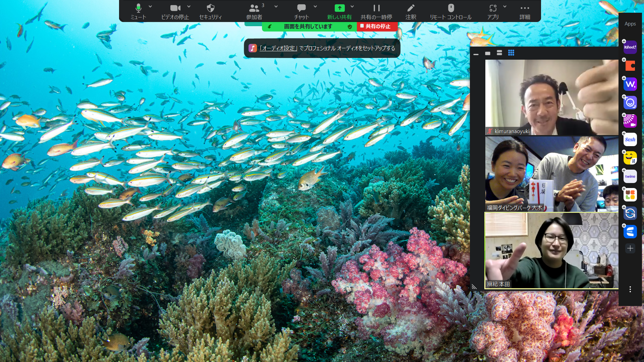Launch the Sesh app
This screenshot has height=362, width=644.
click(630, 139)
